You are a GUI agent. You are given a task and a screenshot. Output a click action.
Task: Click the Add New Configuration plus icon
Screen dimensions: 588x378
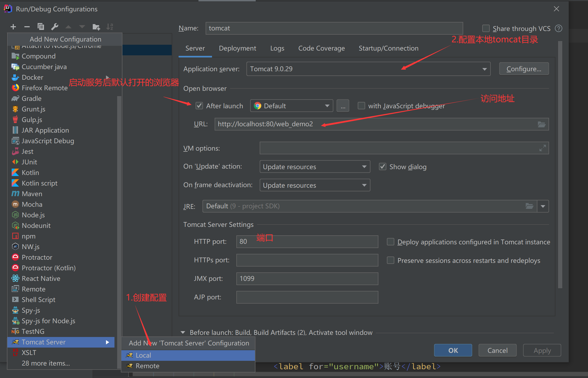13,27
